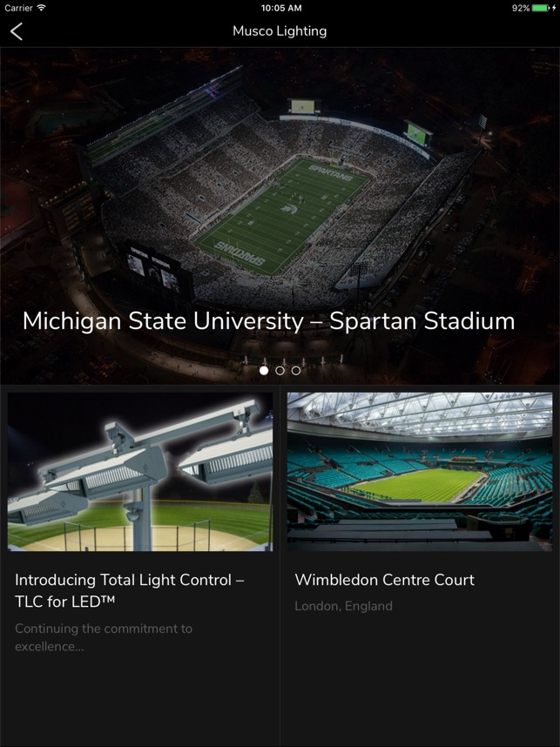Open Introducing Total Light Control article title
Screen dimensions: 560x747
tap(130, 590)
